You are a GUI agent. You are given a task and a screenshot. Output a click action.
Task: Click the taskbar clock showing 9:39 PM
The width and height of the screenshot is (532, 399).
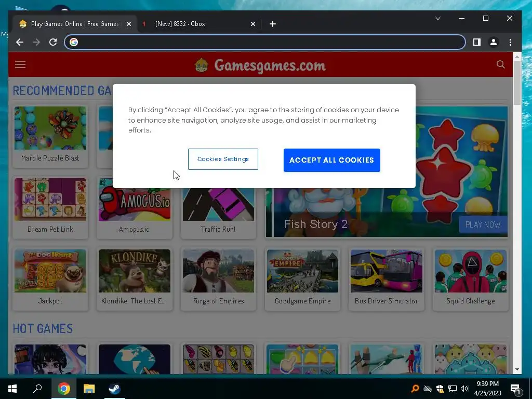(x=487, y=389)
